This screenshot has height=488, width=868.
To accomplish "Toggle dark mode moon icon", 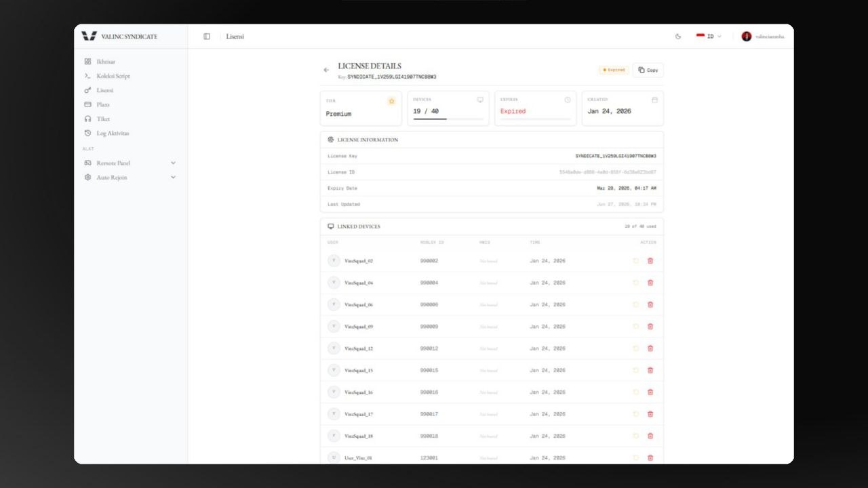I will 678,37.
